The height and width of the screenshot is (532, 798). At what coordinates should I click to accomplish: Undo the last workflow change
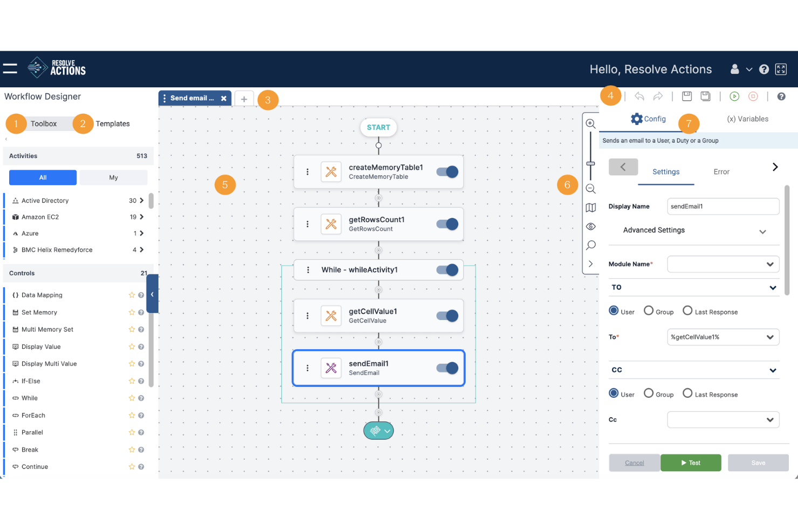click(x=639, y=96)
